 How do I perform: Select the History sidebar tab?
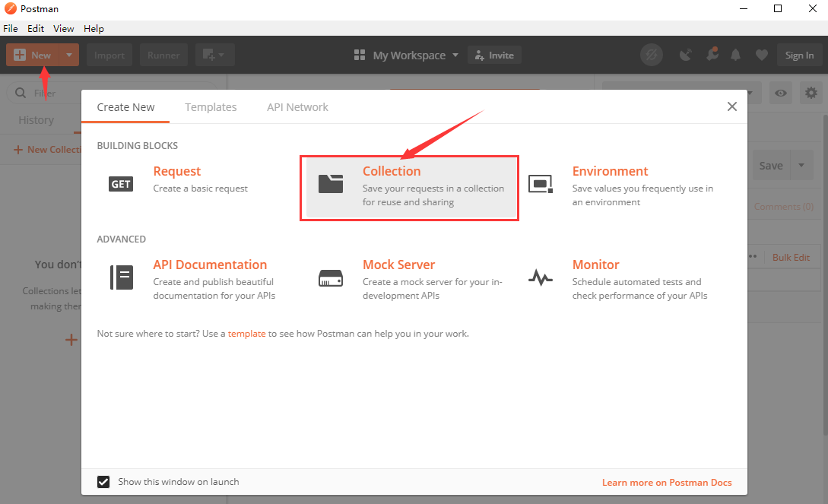click(36, 120)
